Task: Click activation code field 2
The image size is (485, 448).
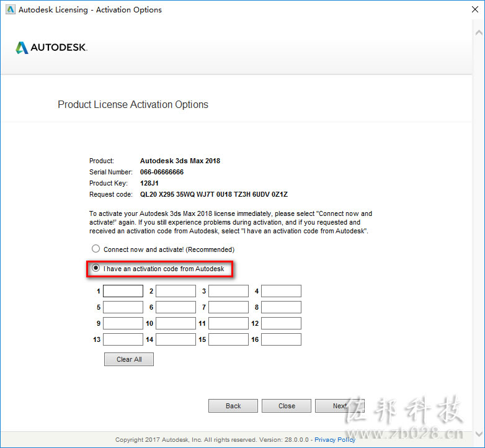Action: (x=176, y=291)
